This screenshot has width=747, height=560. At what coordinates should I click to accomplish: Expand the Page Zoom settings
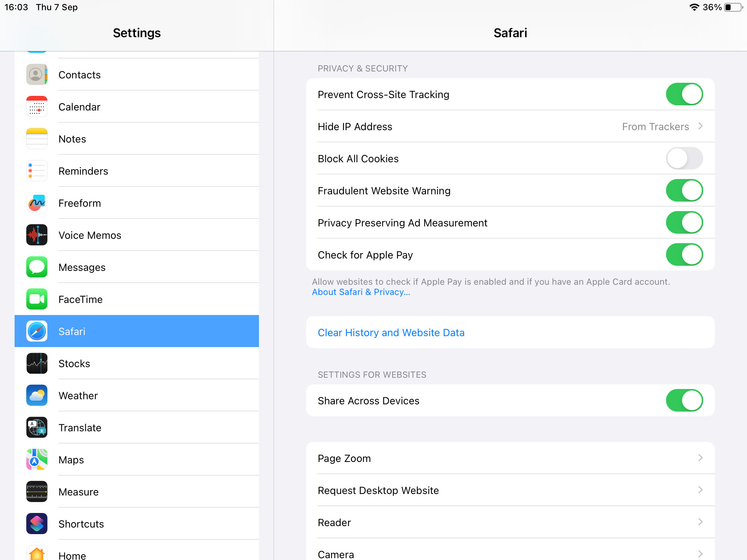[510, 458]
